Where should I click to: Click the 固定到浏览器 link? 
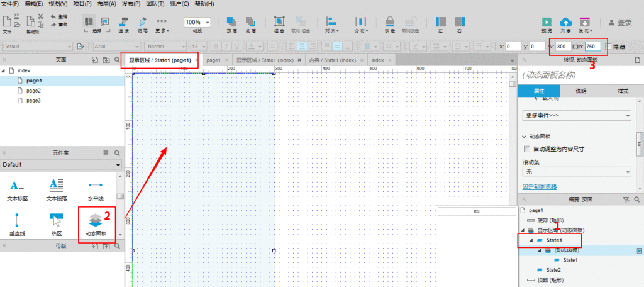[539, 187]
